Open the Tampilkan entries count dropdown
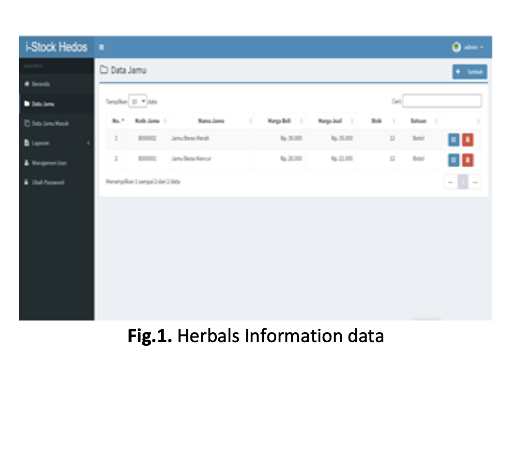The image size is (526, 476). tap(138, 101)
